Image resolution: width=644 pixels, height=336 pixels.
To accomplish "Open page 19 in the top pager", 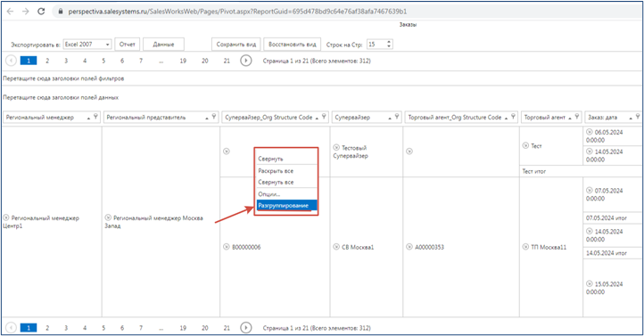I will [x=183, y=61].
